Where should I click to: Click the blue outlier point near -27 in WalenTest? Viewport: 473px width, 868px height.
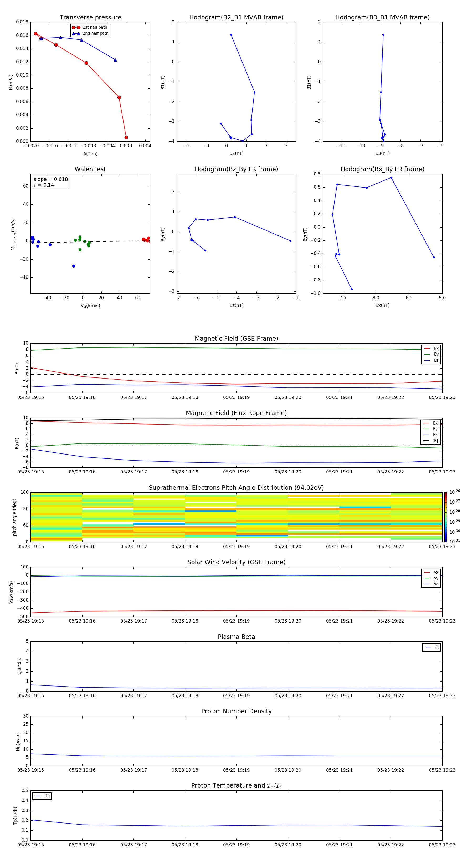(74, 266)
